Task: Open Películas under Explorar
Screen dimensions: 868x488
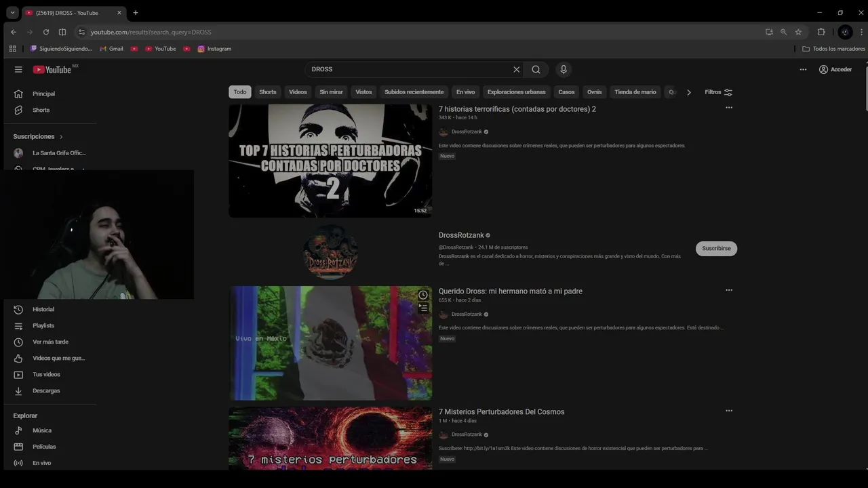Action: pos(44,447)
